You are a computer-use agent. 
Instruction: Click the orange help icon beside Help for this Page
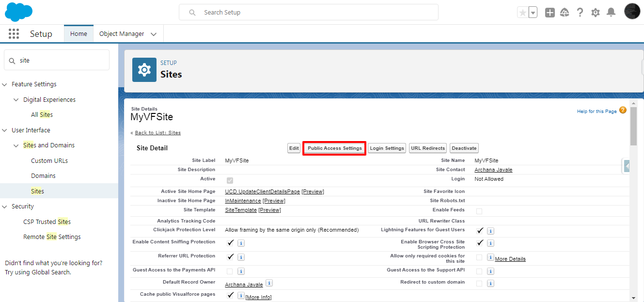pos(623,110)
